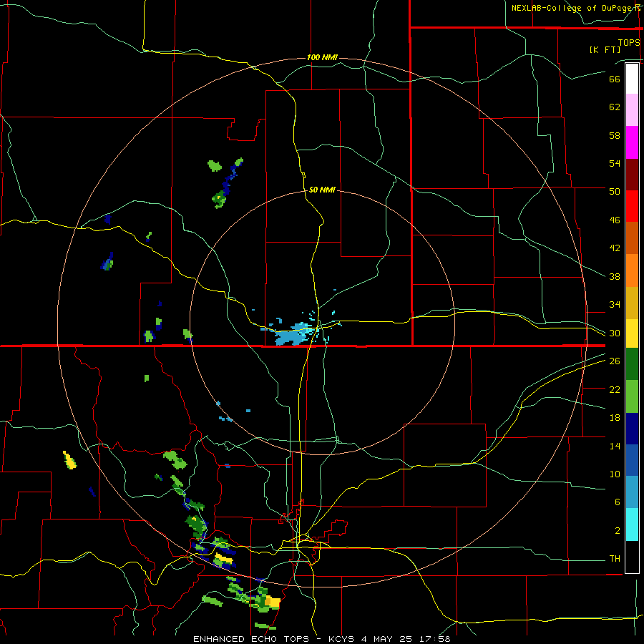Image resolution: width=644 pixels, height=644 pixels.
Task: Click the bright red legend swatch
Action: click(632, 206)
